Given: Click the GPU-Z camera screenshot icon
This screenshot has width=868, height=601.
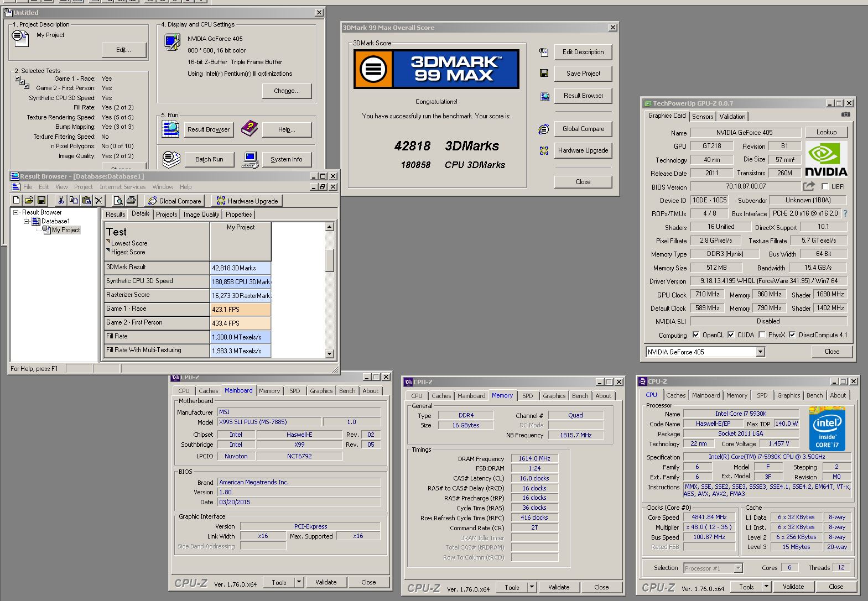Looking at the screenshot, I should (x=846, y=114).
